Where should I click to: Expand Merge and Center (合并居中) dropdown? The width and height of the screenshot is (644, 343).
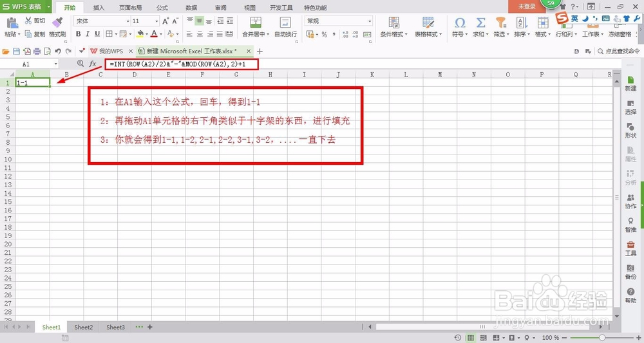tap(268, 35)
